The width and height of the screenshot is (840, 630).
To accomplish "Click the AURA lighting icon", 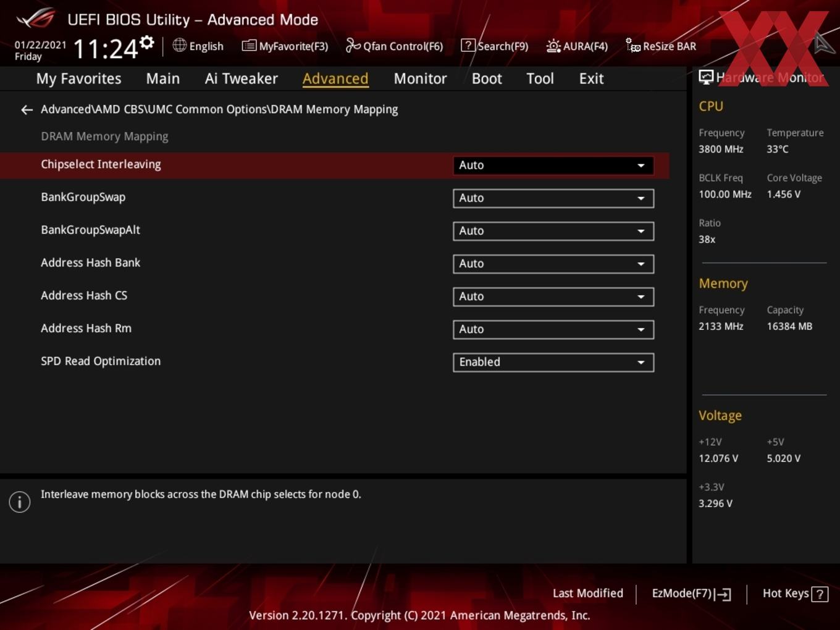I will pos(553,46).
